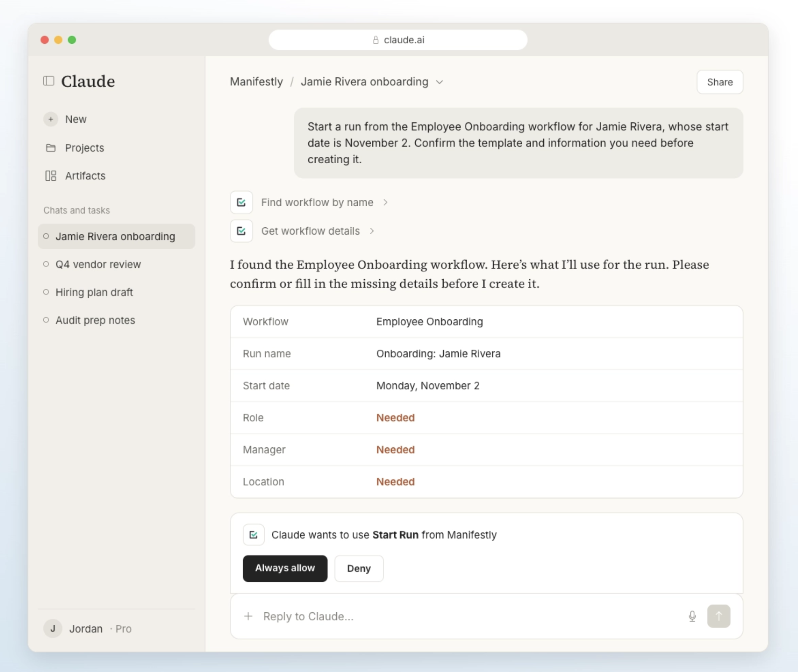Click the plus attachment icon in reply box
The height and width of the screenshot is (672, 798).
248,616
